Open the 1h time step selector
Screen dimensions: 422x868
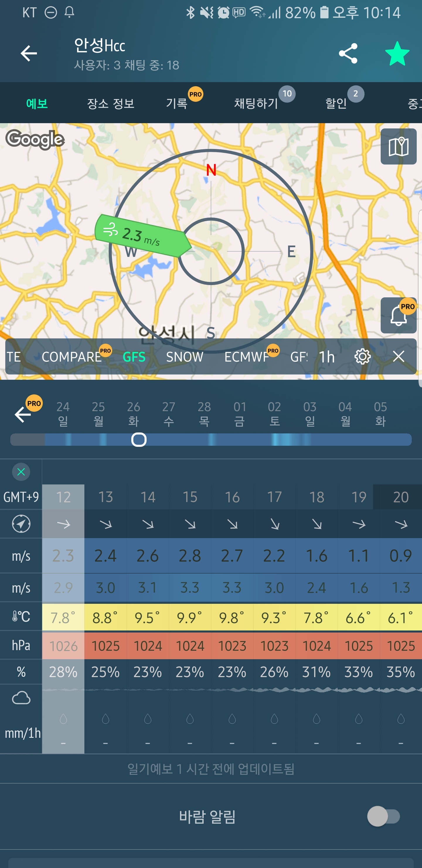click(x=326, y=357)
